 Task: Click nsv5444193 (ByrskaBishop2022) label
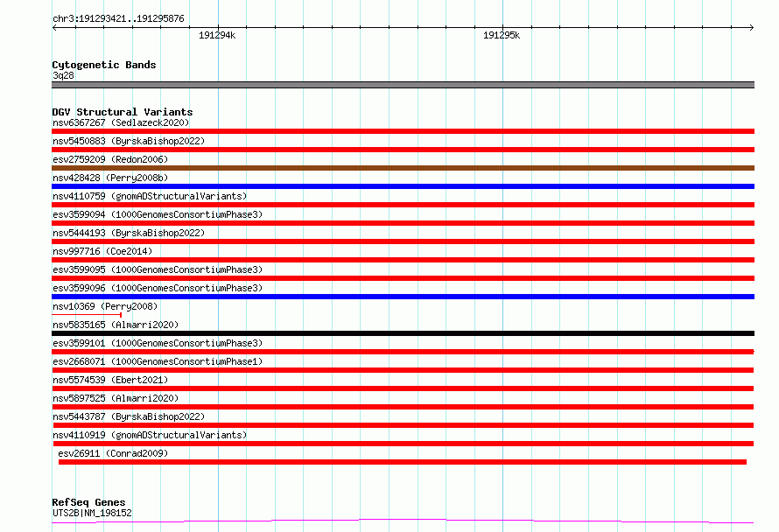(129, 233)
